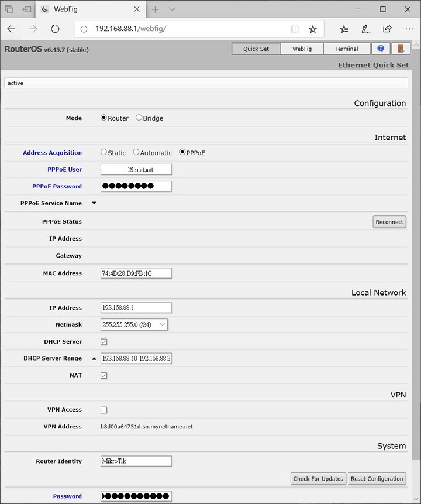Click the site information icon in address bar
Screen dimensions: 421x504
click(x=84, y=29)
